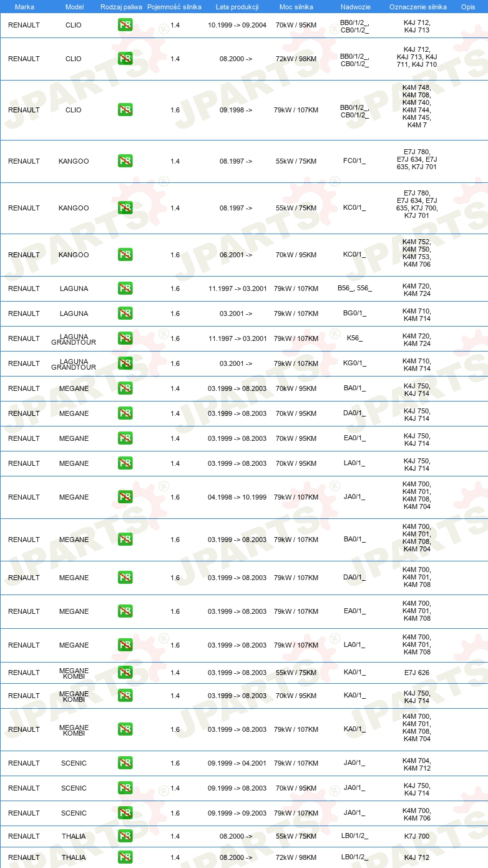Screen dimensions: 488x868
Task: Click fuel icon in MEGANE 1.6 EA0/1_ row
Action: click(125, 611)
